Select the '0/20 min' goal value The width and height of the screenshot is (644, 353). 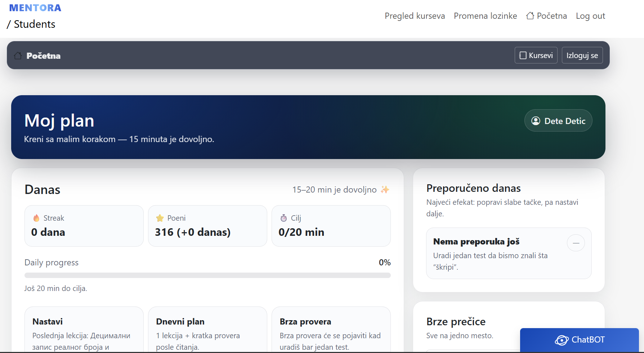pos(301,232)
